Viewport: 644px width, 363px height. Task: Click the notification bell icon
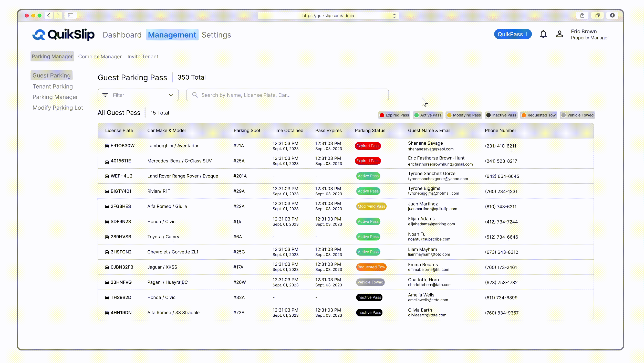543,34
